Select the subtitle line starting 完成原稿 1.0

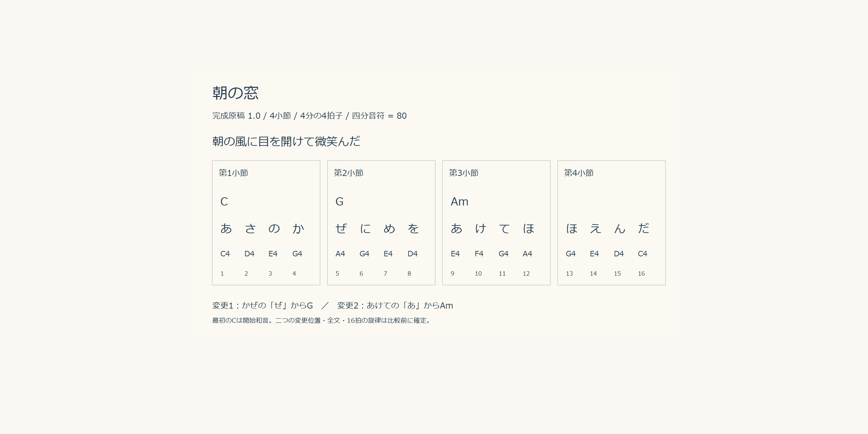coord(309,116)
